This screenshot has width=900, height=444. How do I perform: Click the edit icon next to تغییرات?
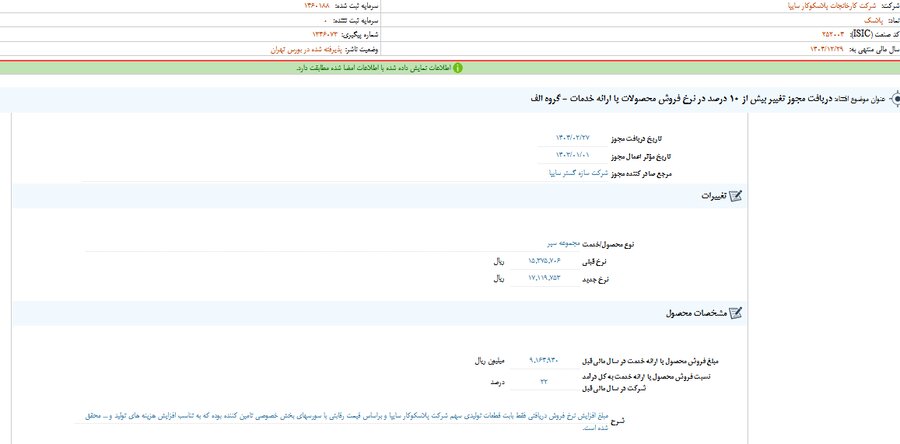(x=736, y=197)
